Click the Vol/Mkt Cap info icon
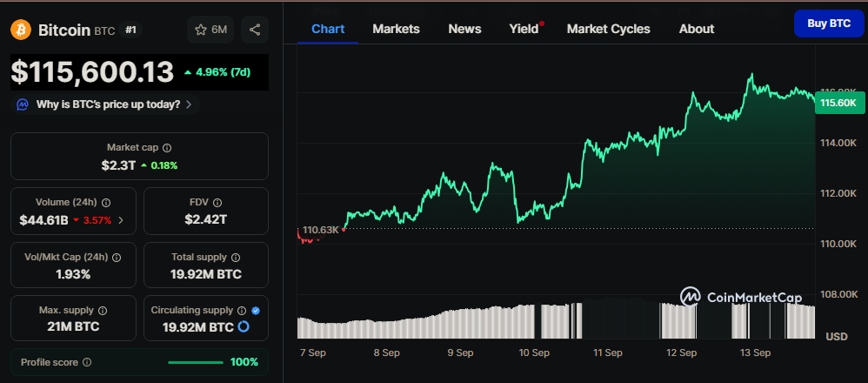This screenshot has height=383, width=868. pyautogui.click(x=117, y=258)
